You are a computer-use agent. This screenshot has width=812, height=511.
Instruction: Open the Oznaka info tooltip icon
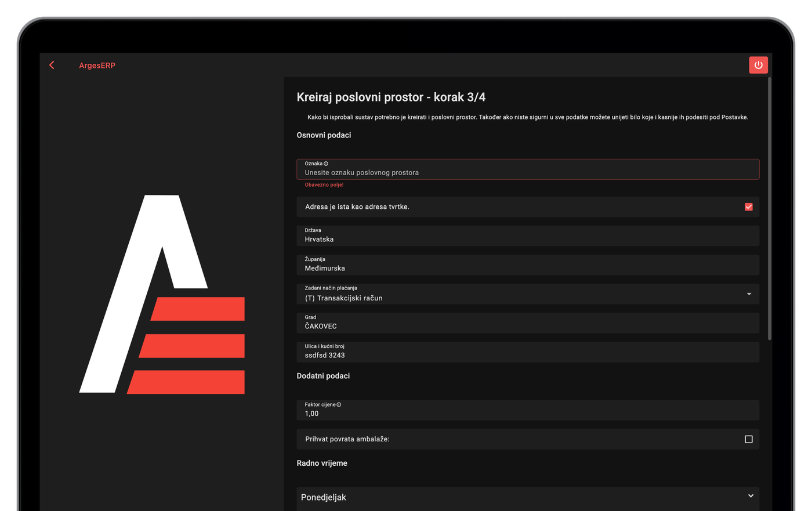pyautogui.click(x=326, y=164)
